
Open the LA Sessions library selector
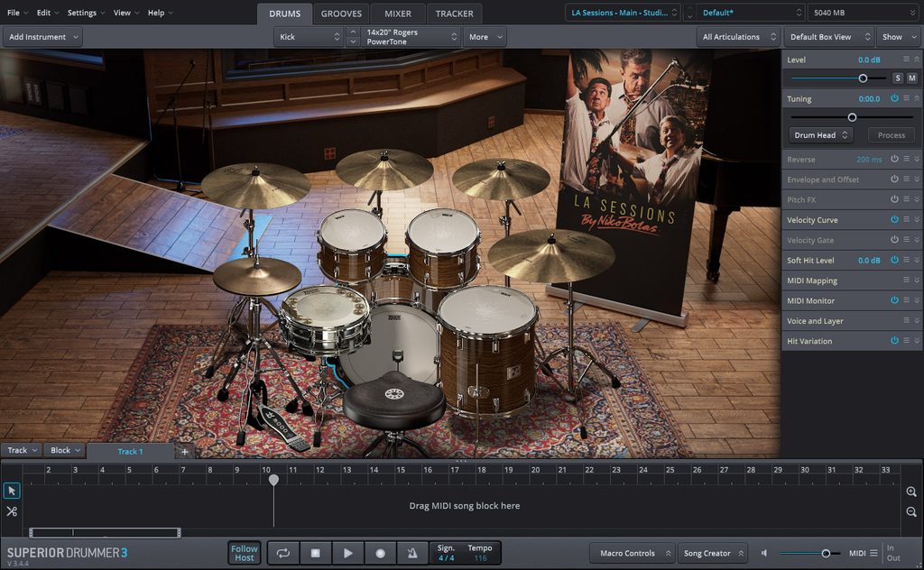point(624,13)
